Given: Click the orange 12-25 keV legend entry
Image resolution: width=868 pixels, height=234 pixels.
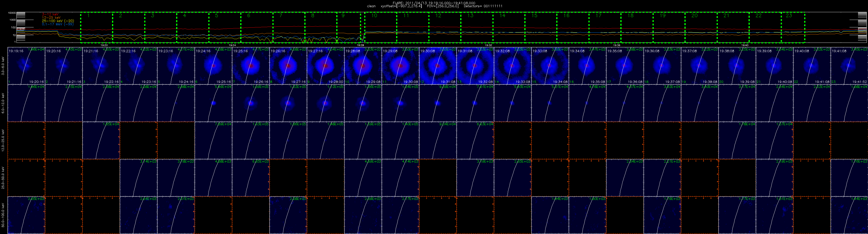Looking at the screenshot, I should coord(51,17).
